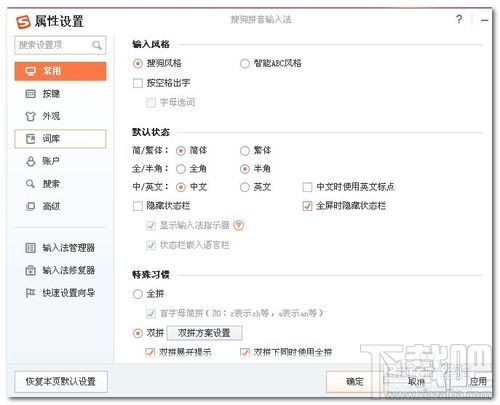Click the Sogou logo icon in title bar
The image size is (500, 405).
pyautogui.click(x=23, y=22)
